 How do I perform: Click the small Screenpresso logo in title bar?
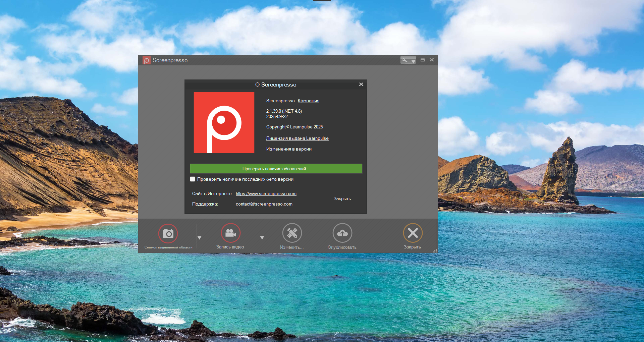coord(147,60)
